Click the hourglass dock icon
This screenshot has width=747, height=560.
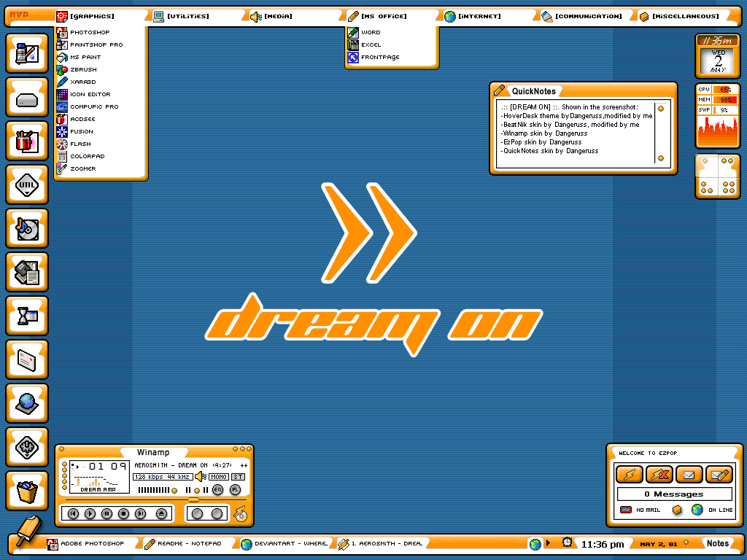click(x=27, y=316)
